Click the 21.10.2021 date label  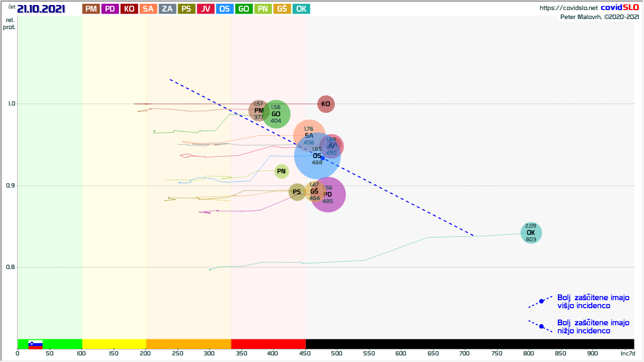click(x=41, y=9)
